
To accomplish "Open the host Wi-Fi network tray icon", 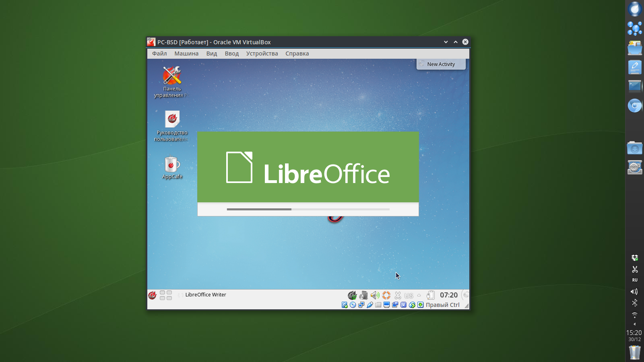I will (635, 315).
